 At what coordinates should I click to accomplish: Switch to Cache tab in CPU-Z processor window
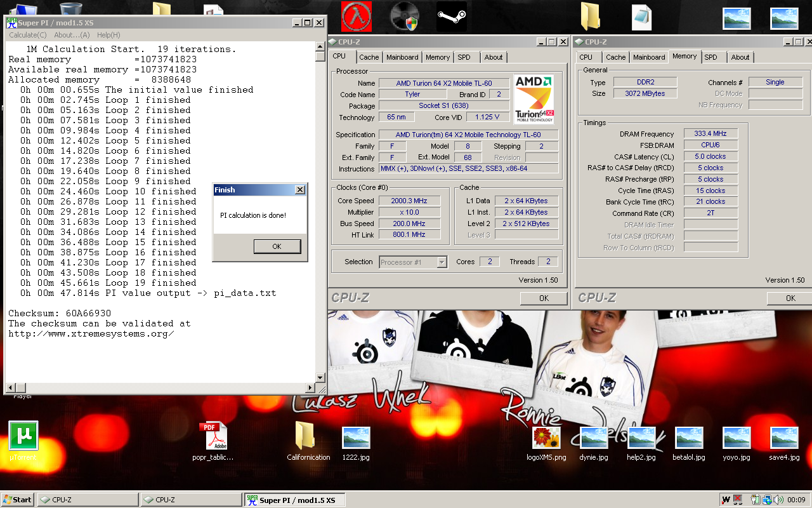369,57
